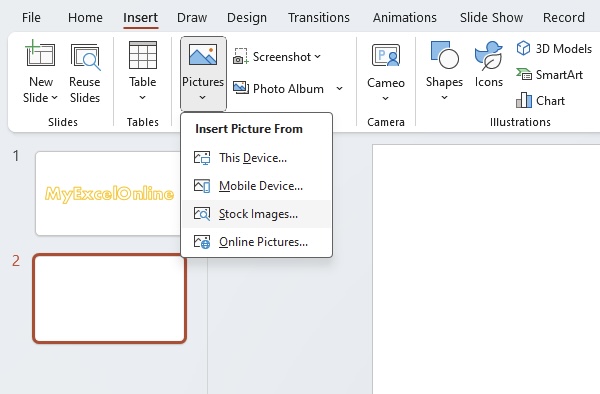
Task: Expand the Table dropdown chevron
Action: (x=142, y=98)
